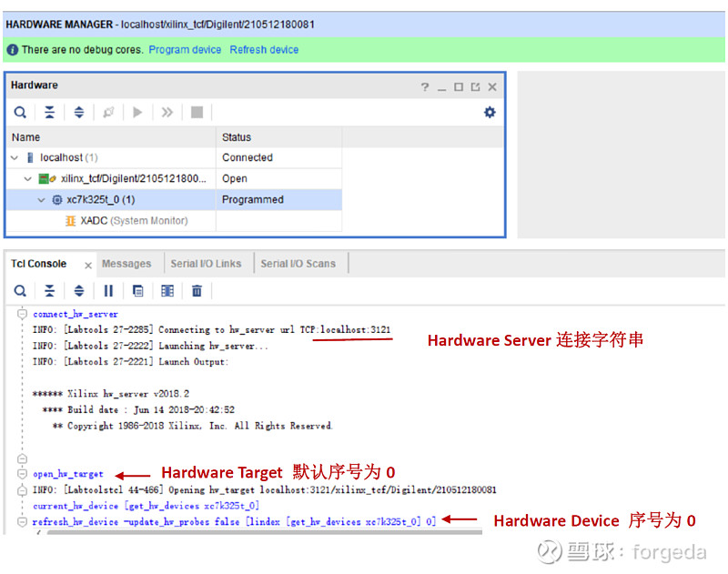Switch to the Messages tab

(126, 264)
